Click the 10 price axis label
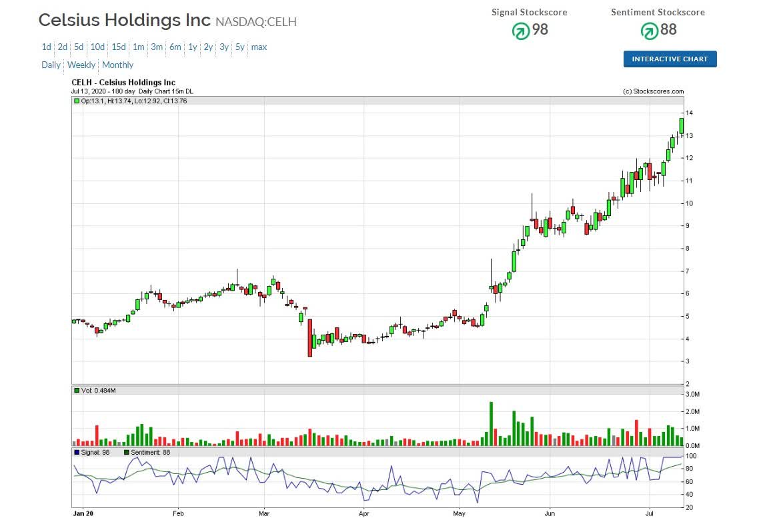The image size is (761, 532). click(689, 204)
